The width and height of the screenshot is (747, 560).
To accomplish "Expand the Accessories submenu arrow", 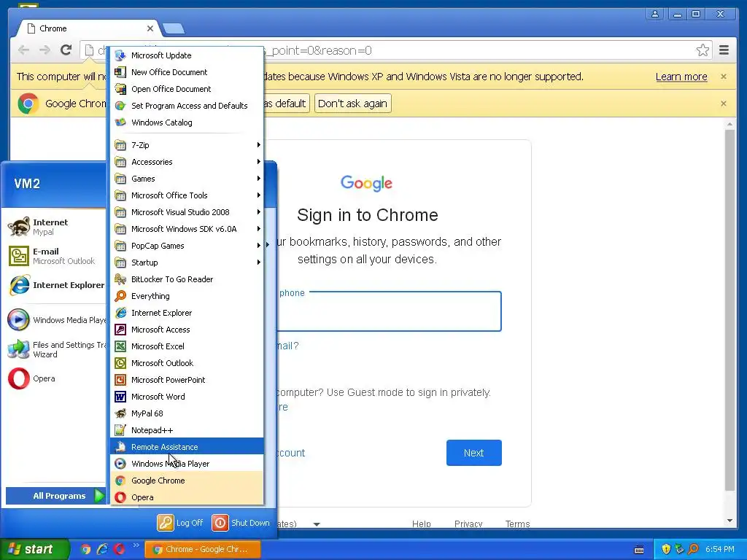I will coord(259,161).
